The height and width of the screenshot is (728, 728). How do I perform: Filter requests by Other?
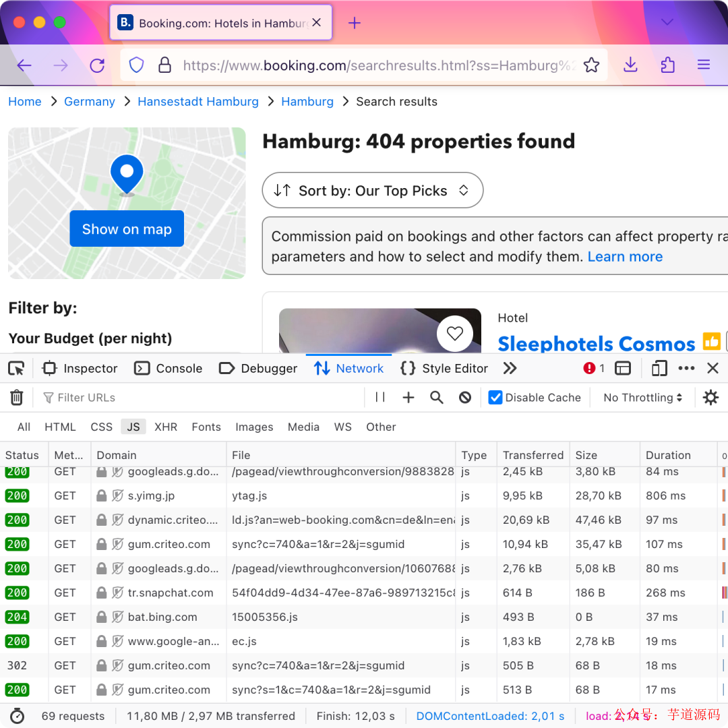tap(381, 427)
